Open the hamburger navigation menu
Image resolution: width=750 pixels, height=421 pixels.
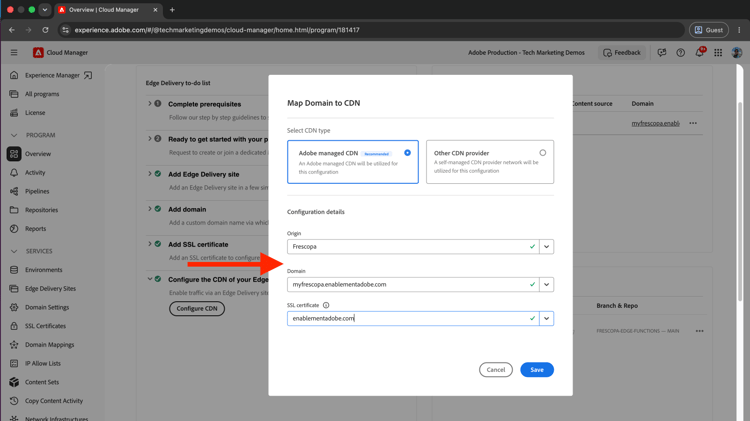point(14,53)
